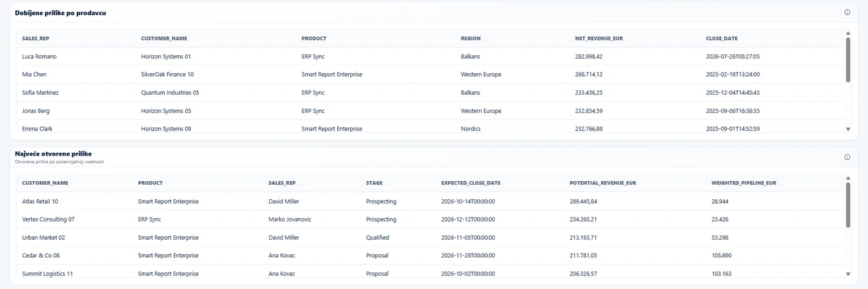
Task: Click expected close date 2026-11-05T00:00:00
Action: 468,238
